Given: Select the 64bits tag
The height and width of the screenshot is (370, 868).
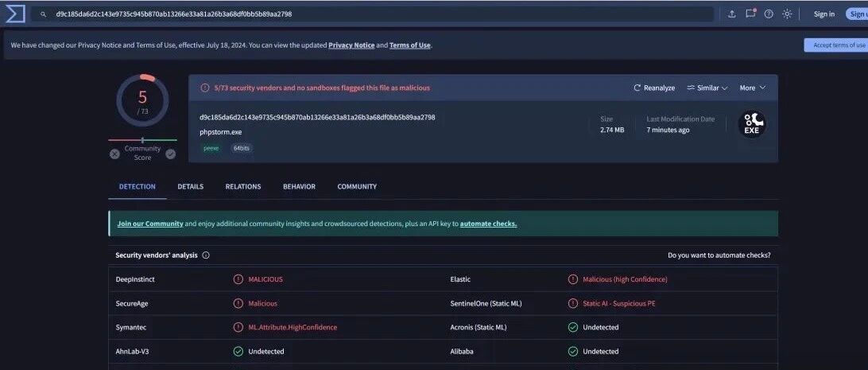Looking at the screenshot, I should click(242, 149).
